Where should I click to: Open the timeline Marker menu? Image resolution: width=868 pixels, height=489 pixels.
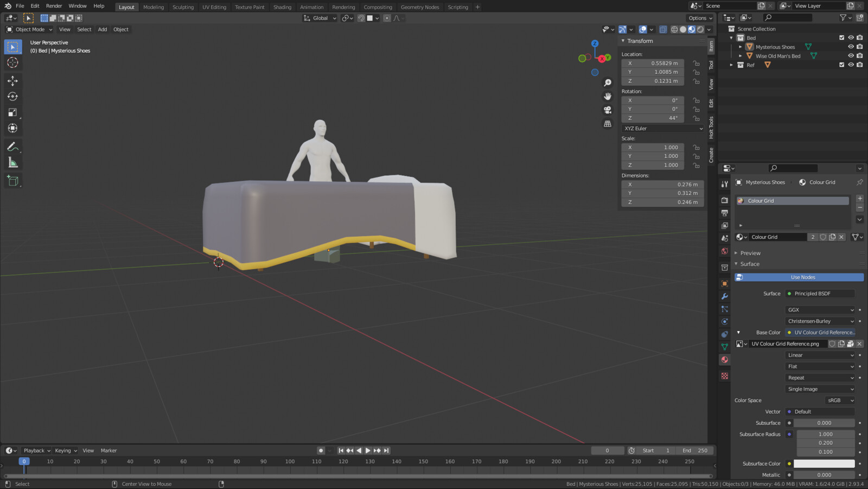(x=108, y=450)
